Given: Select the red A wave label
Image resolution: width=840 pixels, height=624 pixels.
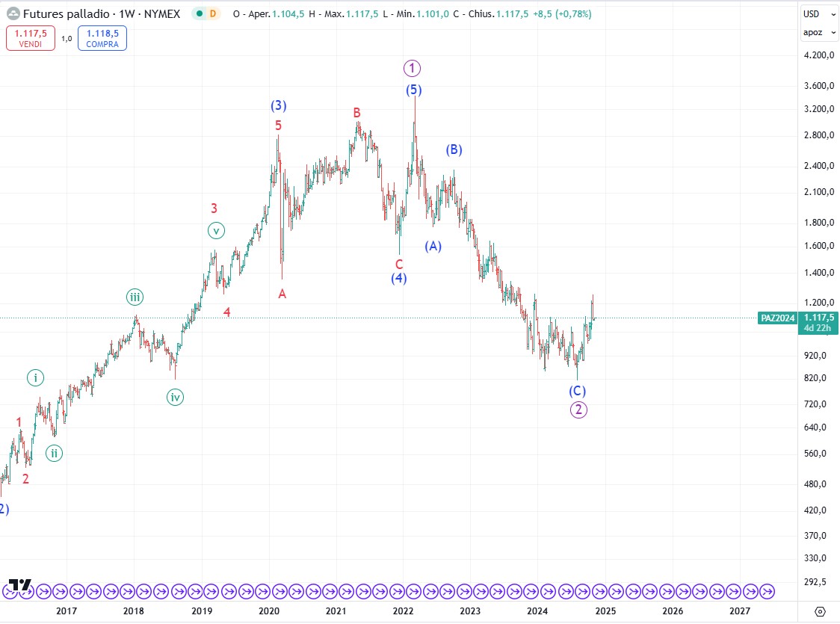Looking at the screenshot, I should coord(282,294).
